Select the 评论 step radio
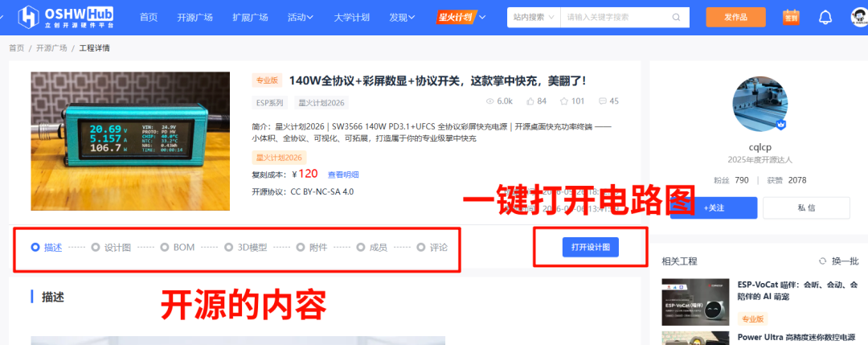868x345 pixels. [420, 247]
